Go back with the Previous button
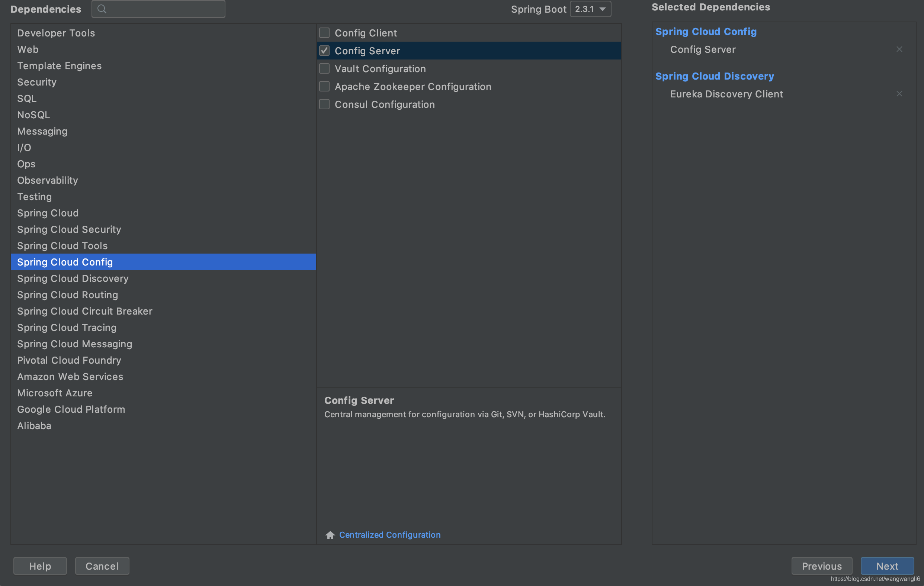 coord(822,566)
